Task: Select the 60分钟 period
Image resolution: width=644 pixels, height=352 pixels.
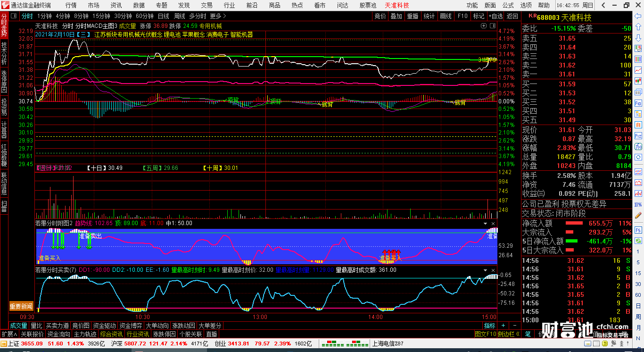Action: [x=144, y=16]
